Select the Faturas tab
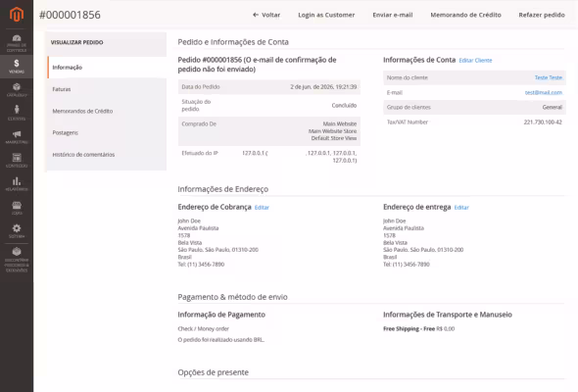 point(107,89)
